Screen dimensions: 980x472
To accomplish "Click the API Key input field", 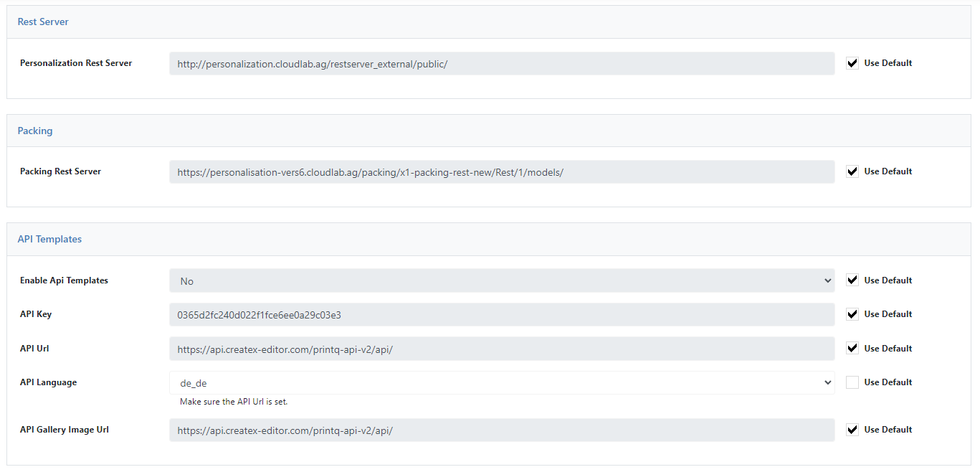I will click(x=502, y=314).
